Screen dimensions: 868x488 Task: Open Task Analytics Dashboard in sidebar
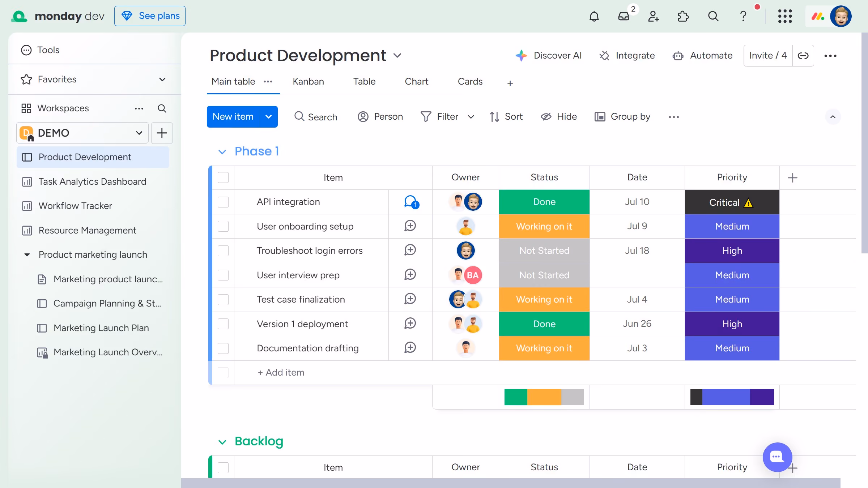[93, 181]
